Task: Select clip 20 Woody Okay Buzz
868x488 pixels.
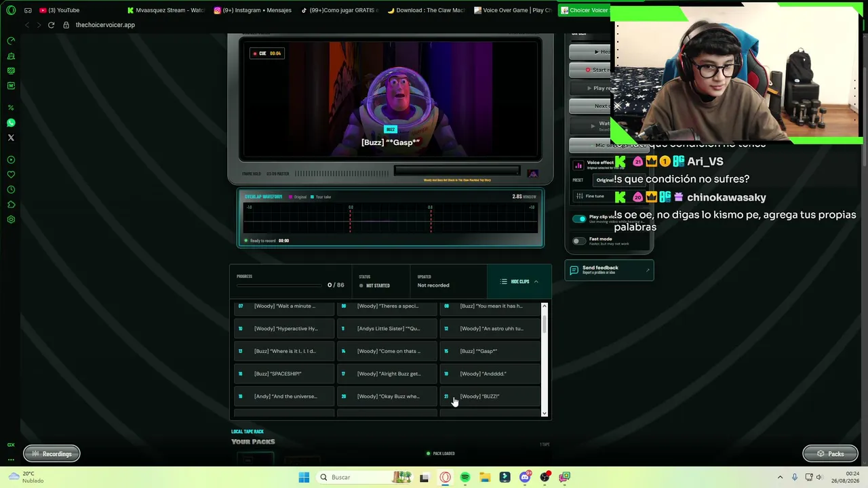Action: [x=387, y=396]
